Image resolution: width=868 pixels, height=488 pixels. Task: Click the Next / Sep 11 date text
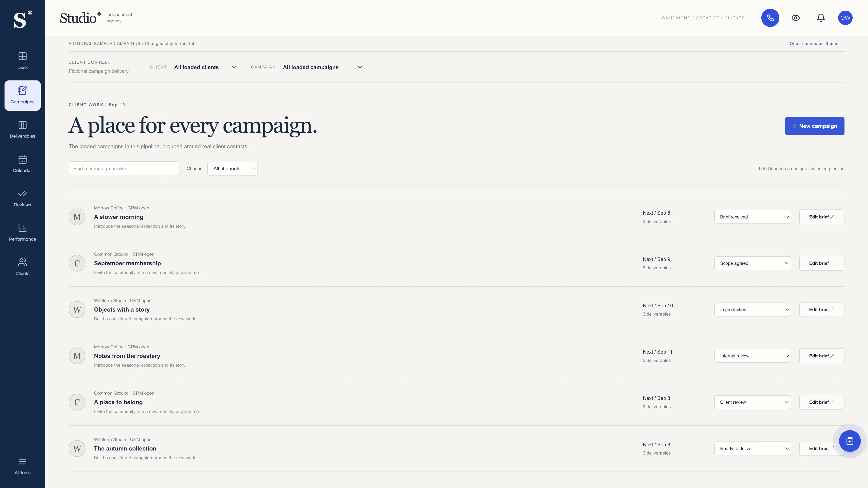[x=657, y=352]
